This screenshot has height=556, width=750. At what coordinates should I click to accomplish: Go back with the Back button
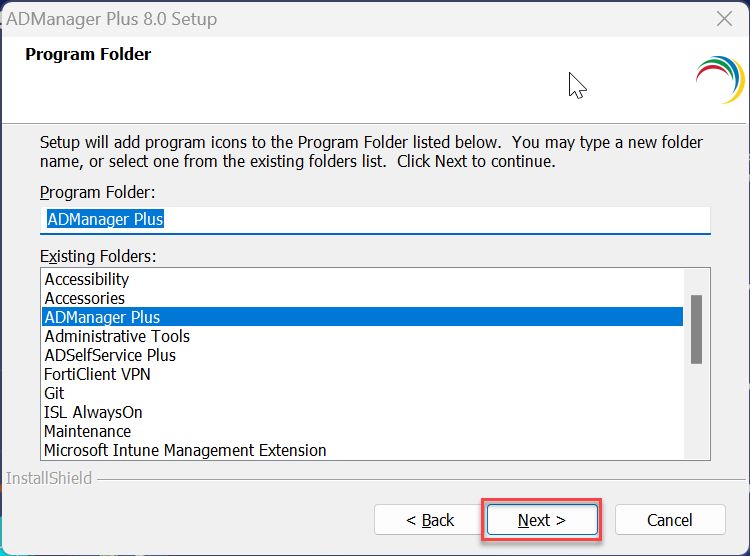click(x=430, y=520)
